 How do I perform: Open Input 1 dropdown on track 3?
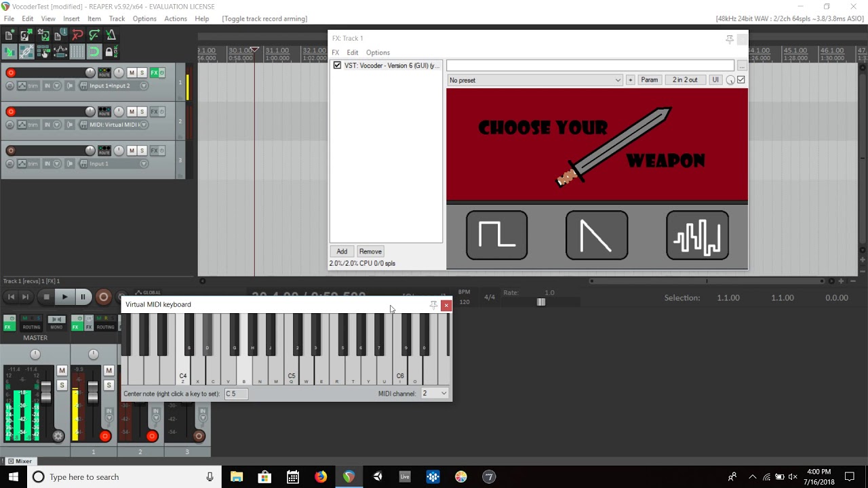point(113,163)
